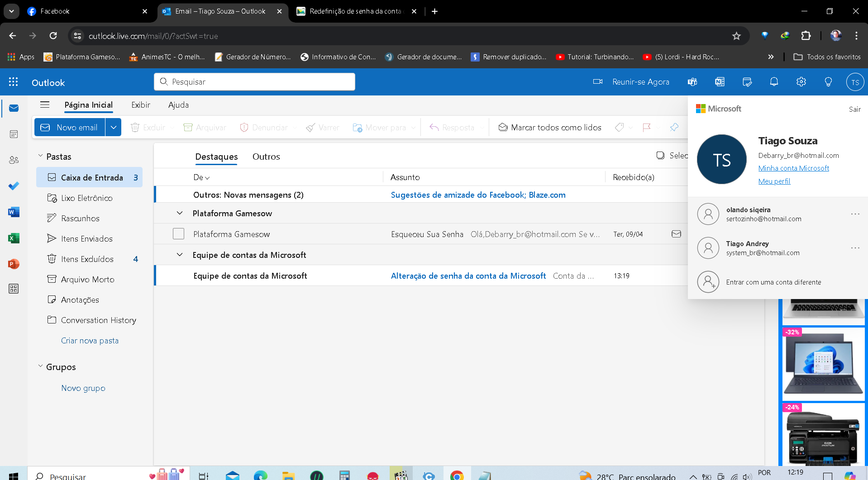Switch to the Destaques inbox tab
The height and width of the screenshot is (480, 868).
(216, 157)
